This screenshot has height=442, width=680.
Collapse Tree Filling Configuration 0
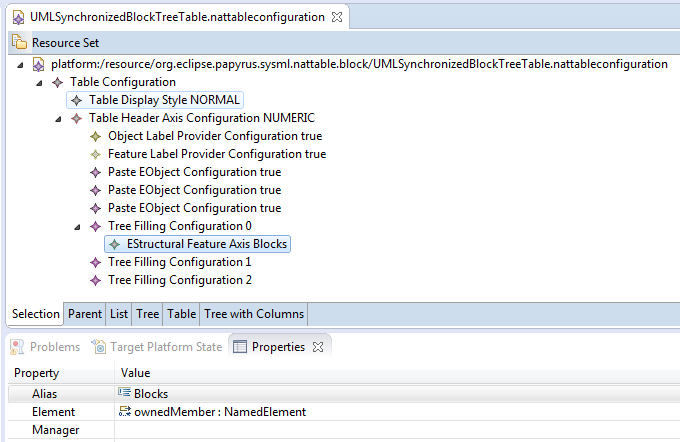pyautogui.click(x=78, y=227)
